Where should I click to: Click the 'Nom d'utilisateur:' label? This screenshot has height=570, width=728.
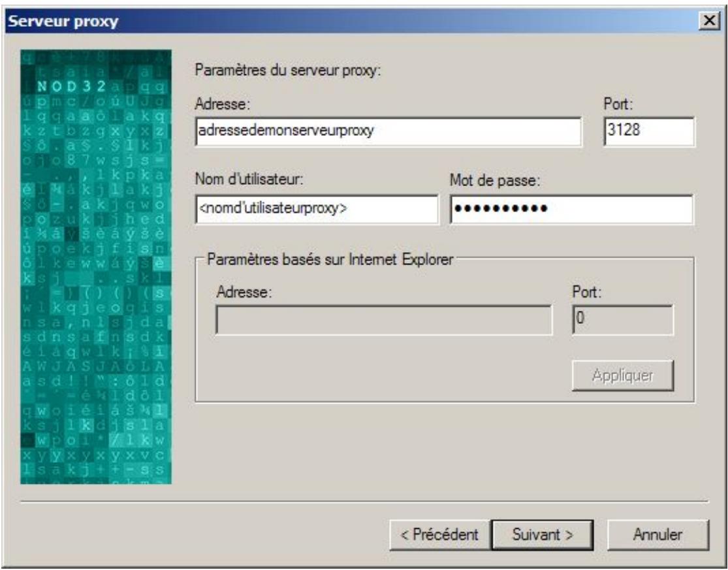coord(249,179)
